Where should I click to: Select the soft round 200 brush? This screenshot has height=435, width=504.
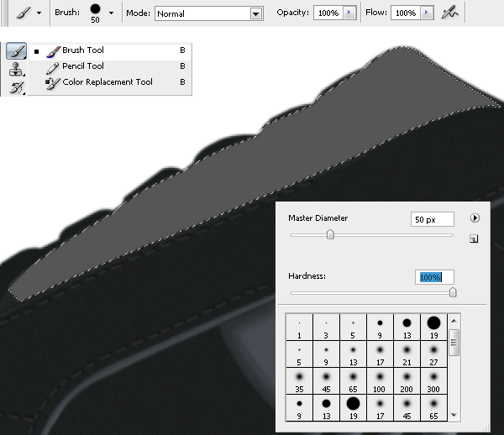(x=407, y=381)
